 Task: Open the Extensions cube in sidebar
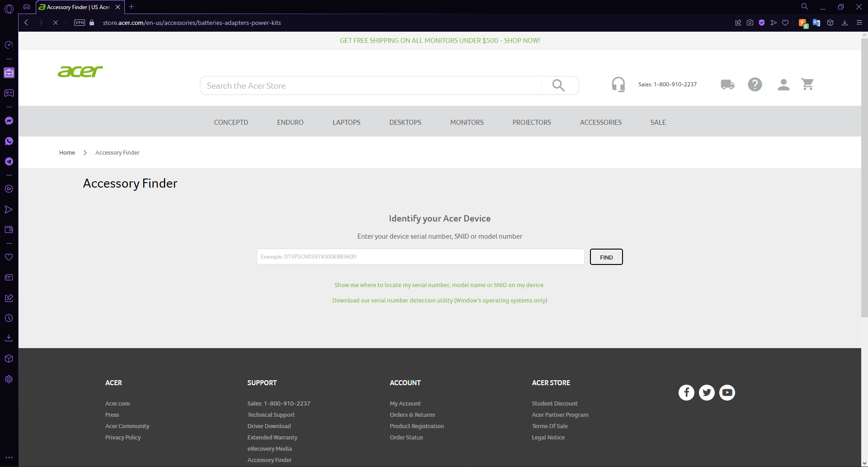pos(9,359)
